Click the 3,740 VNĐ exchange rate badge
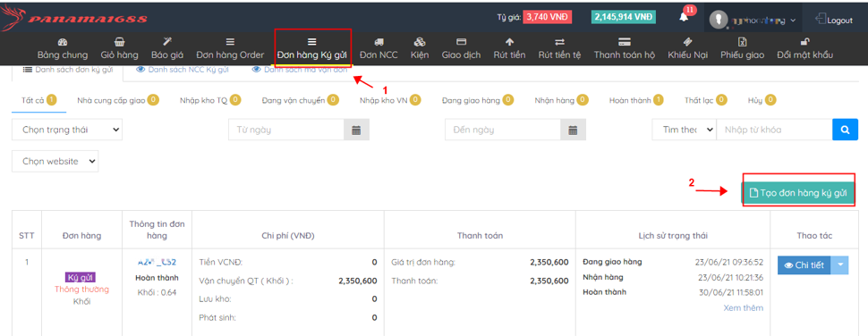This screenshot has height=336, width=868. 547,17
